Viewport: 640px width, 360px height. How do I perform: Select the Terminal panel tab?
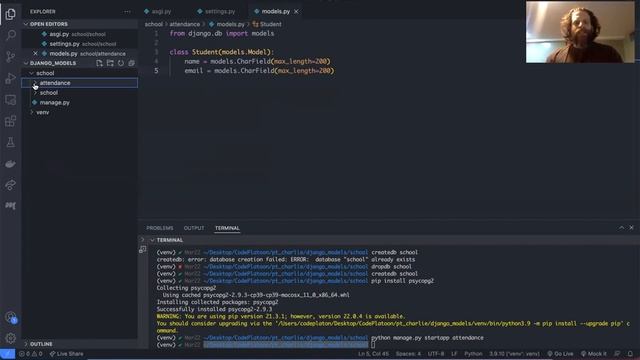pyautogui.click(x=227, y=228)
